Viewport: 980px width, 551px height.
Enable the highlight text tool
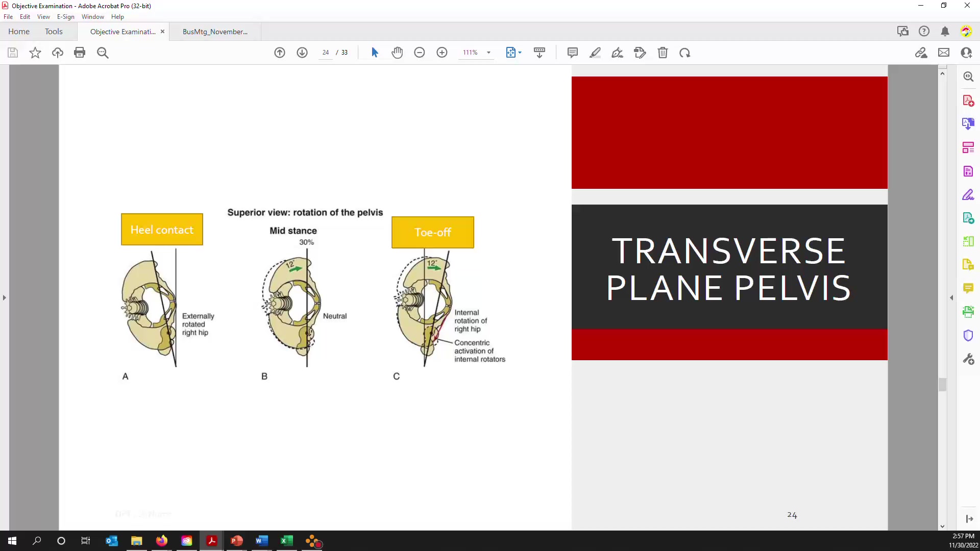[x=595, y=53]
